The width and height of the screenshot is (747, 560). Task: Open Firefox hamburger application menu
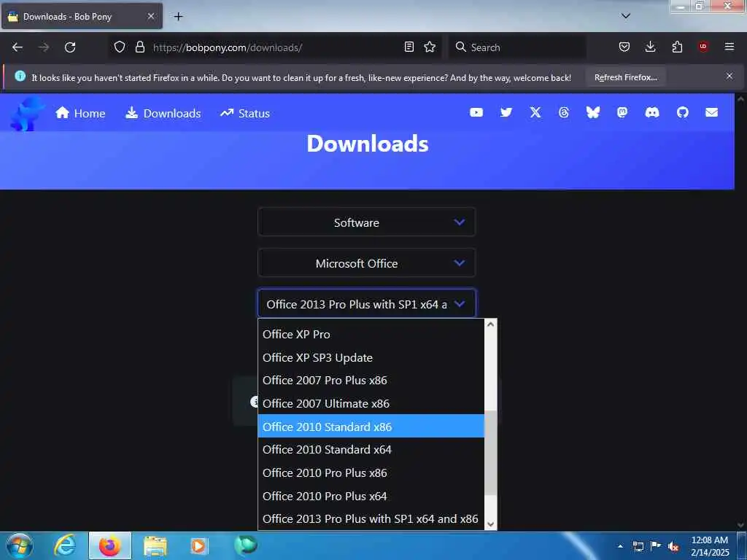[x=729, y=47]
